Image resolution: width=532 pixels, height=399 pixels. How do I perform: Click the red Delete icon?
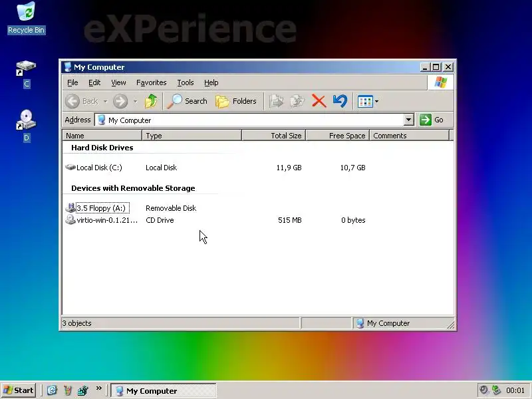click(x=319, y=101)
